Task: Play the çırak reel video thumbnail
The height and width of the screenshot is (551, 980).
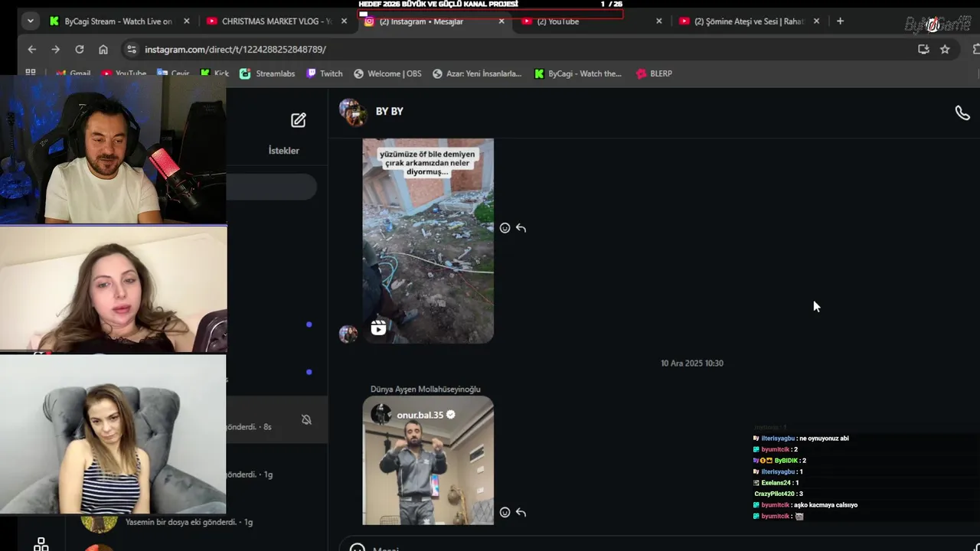Action: 428,241
